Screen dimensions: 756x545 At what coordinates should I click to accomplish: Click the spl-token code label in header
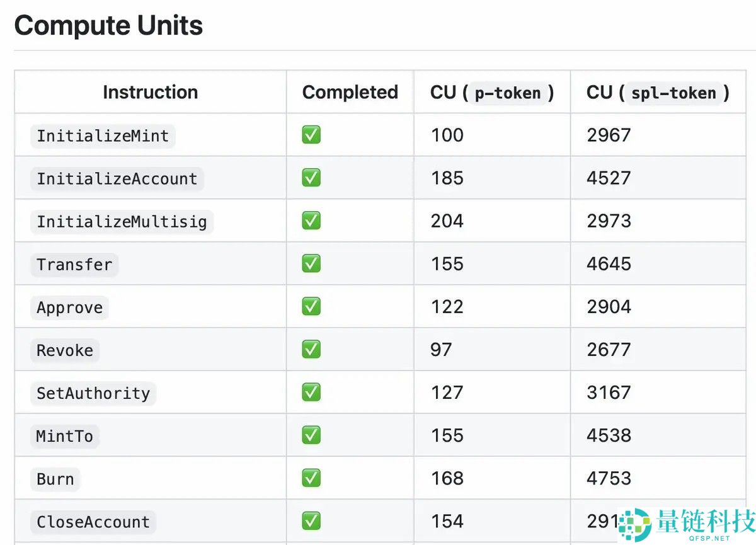(673, 93)
